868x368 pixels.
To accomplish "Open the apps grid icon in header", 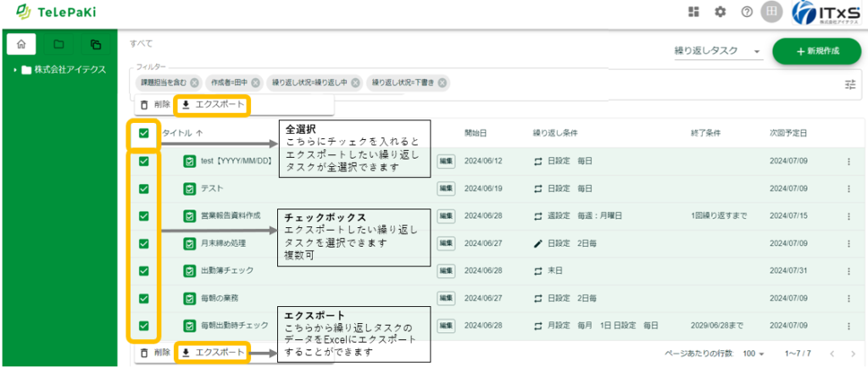I will pos(694,12).
